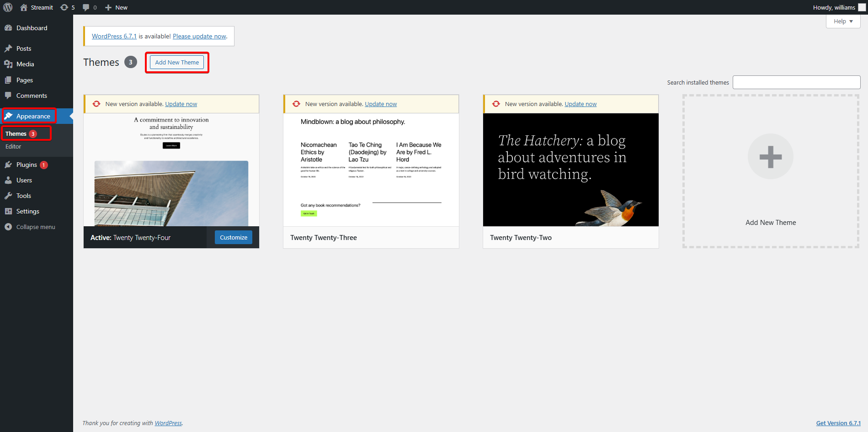Click Update now for Twenty Twenty-Two
The height and width of the screenshot is (432, 868).
tap(580, 104)
